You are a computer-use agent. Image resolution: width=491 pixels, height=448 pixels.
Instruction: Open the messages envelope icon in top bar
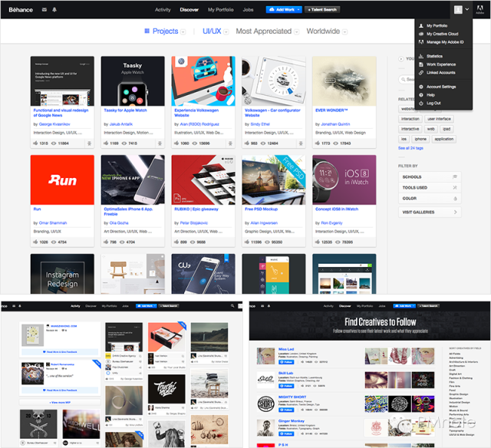coord(44,10)
